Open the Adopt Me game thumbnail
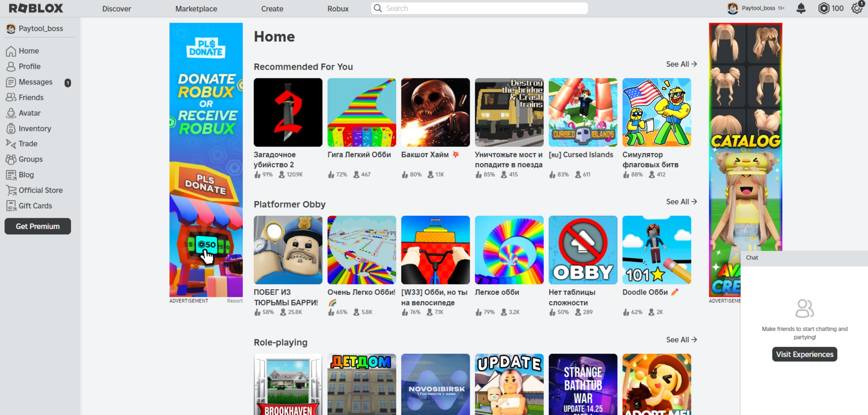Screen dimensions: 868x415 [x=657, y=385]
